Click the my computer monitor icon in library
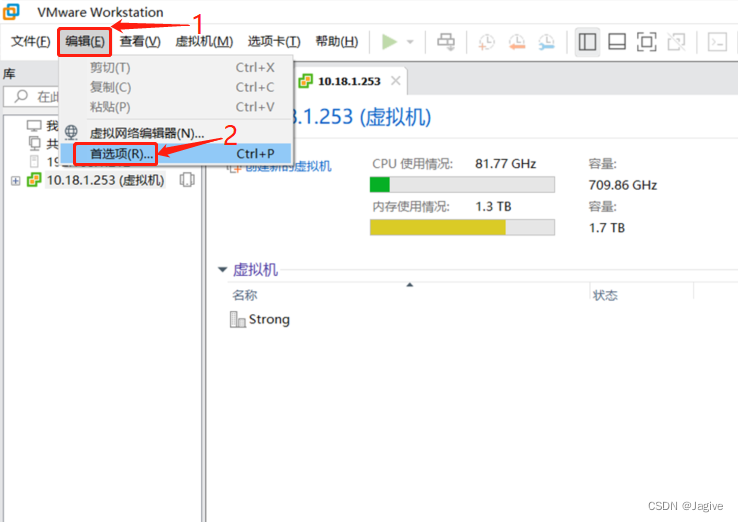This screenshot has height=522, width=738. [x=34, y=126]
